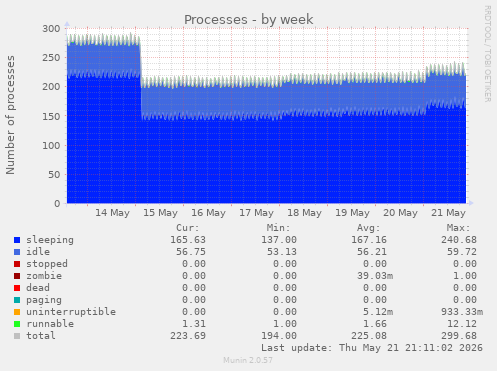This screenshot has height=371, width=497.
Task: Click runnable current value 1.31
Action: [x=194, y=324]
